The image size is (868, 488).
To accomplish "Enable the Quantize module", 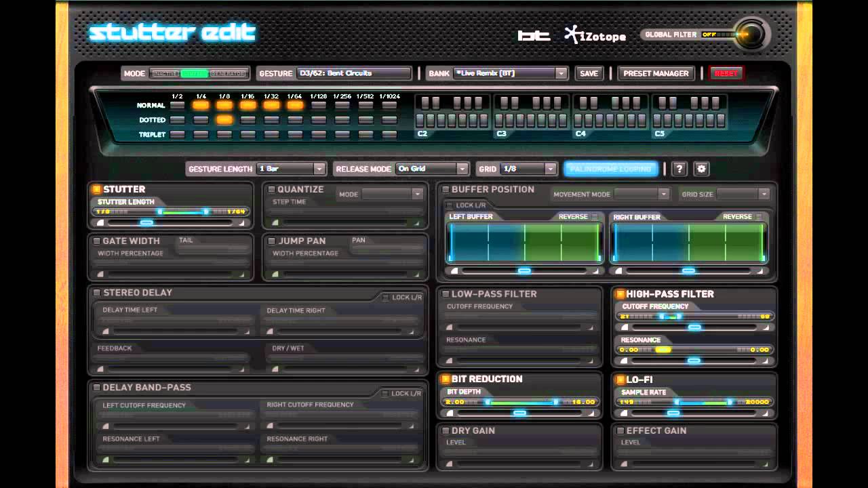I will 272,190.
